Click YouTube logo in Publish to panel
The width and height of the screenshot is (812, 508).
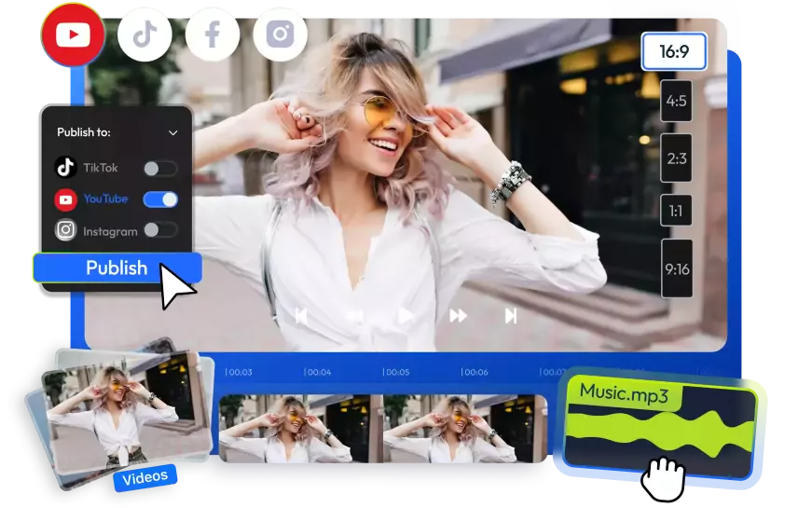tap(66, 199)
